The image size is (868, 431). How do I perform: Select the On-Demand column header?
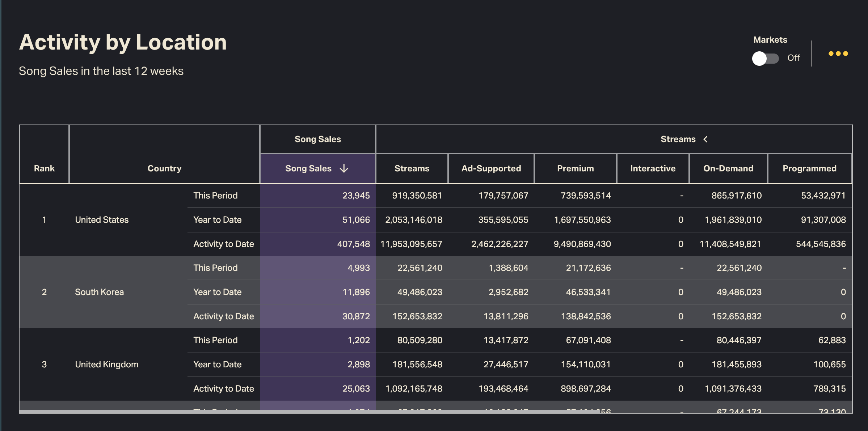click(x=728, y=168)
